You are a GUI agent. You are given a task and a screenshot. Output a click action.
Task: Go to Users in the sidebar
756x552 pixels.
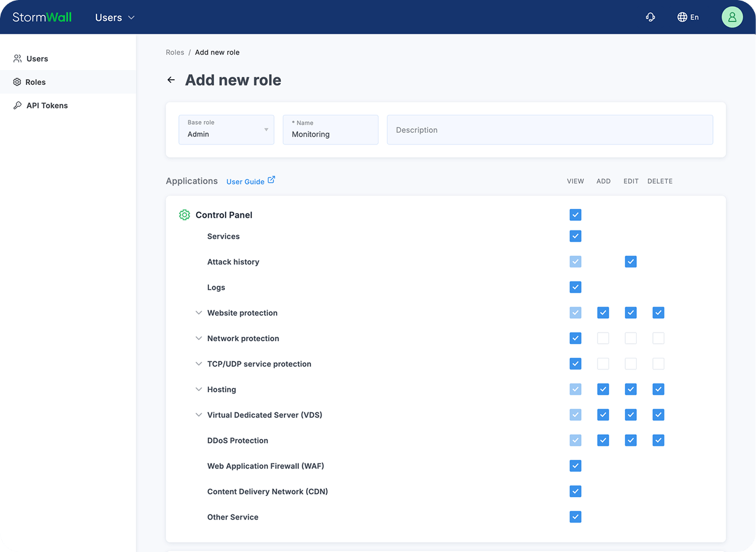click(68, 58)
